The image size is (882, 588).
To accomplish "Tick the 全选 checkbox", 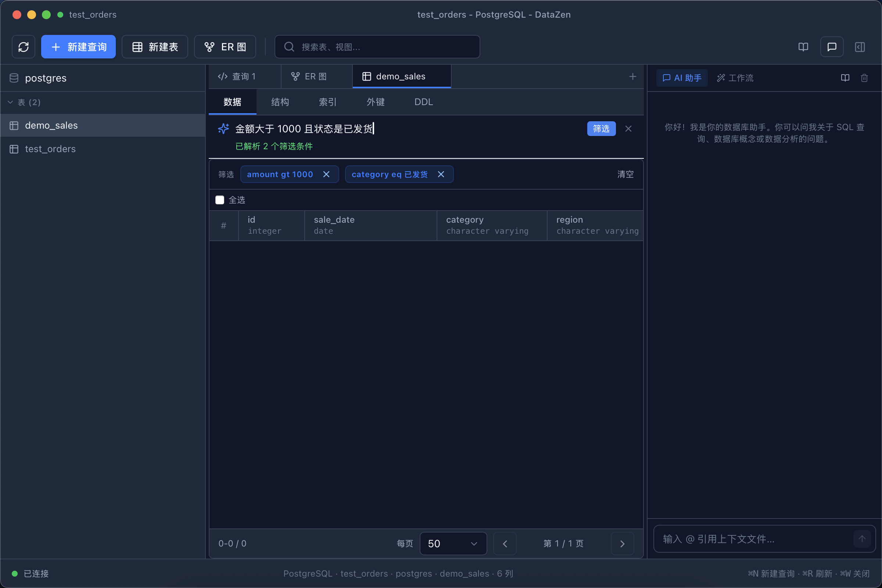I will 220,200.
